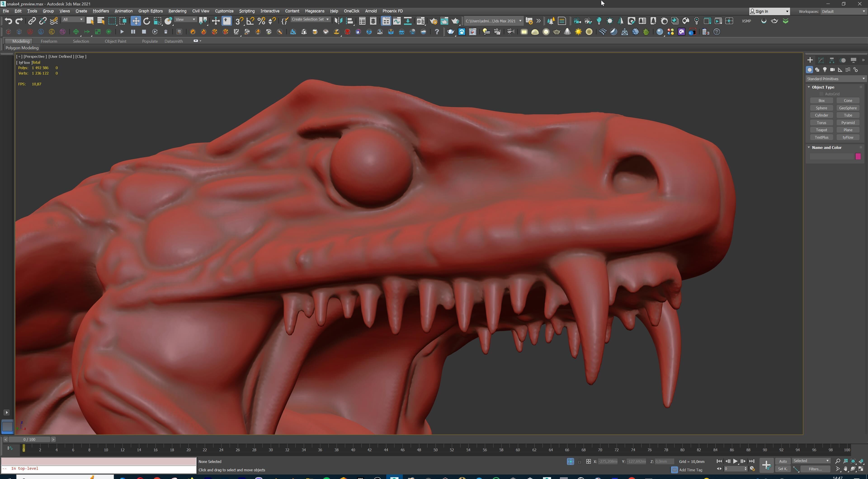
Task: Create a Teapot primitive button
Action: click(x=821, y=130)
